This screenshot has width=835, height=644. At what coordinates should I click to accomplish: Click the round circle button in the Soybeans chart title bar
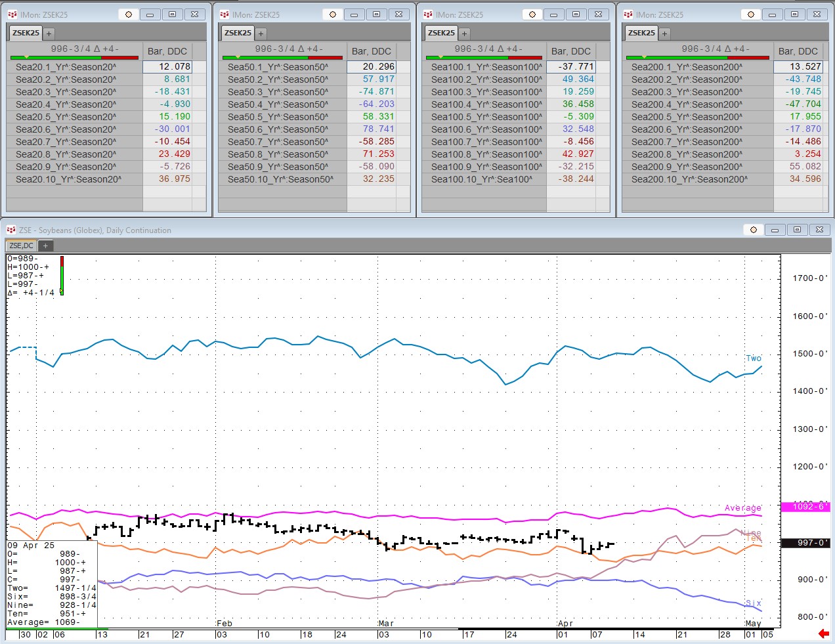(754, 230)
